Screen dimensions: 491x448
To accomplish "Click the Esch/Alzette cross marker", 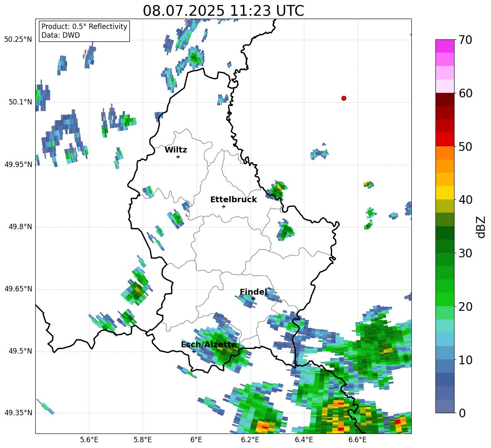I will pos(194,351).
